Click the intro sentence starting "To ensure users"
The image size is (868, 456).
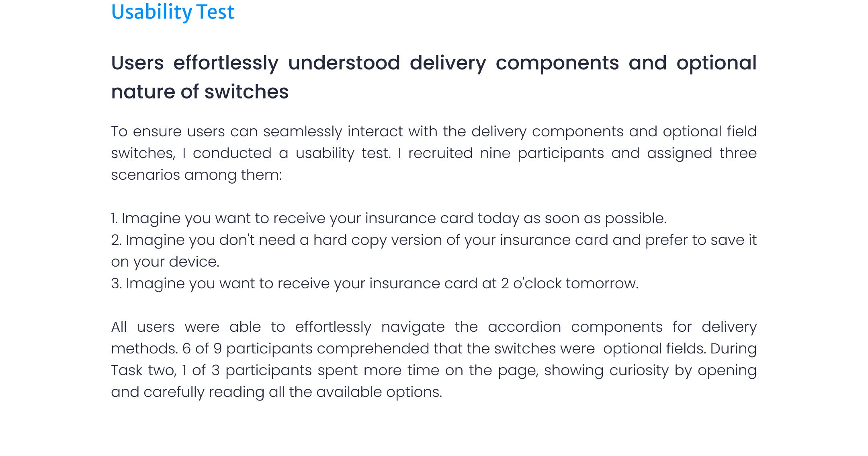tap(281, 131)
